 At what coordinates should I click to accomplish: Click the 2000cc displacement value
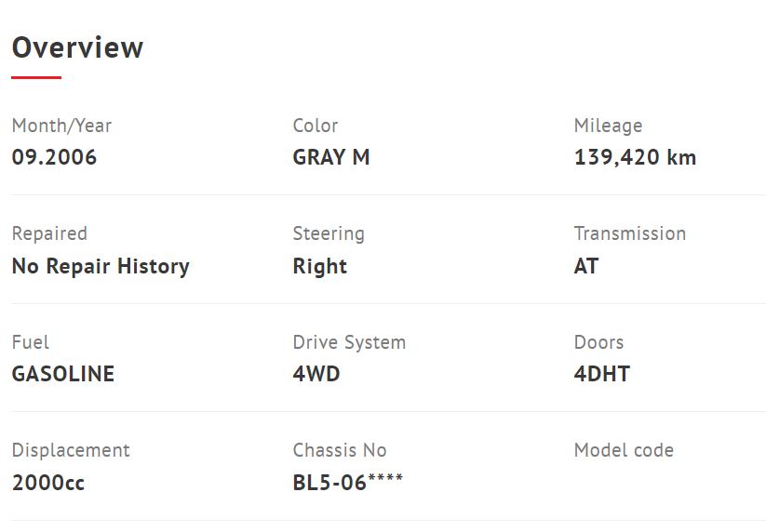(x=48, y=484)
